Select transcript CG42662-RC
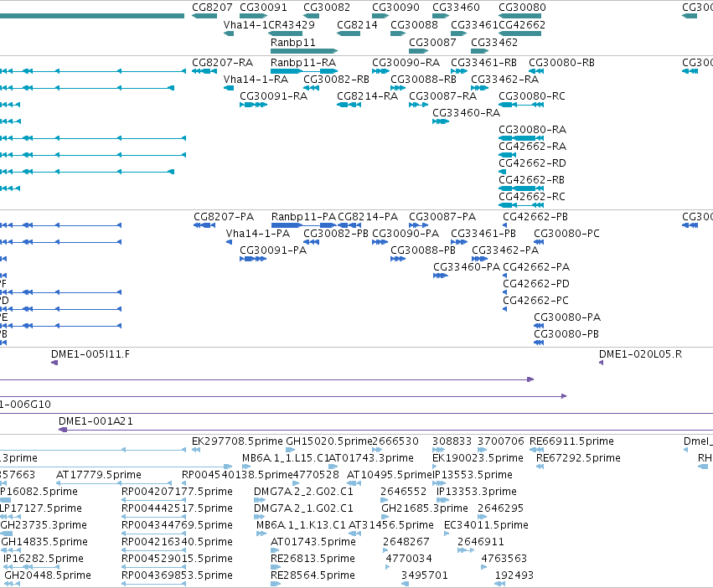713x588 pixels. click(x=521, y=205)
